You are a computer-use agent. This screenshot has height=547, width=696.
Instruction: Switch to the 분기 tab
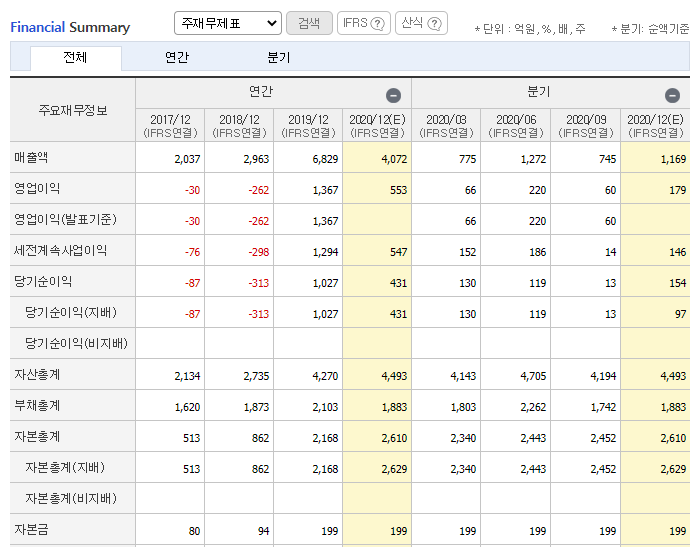(279, 58)
